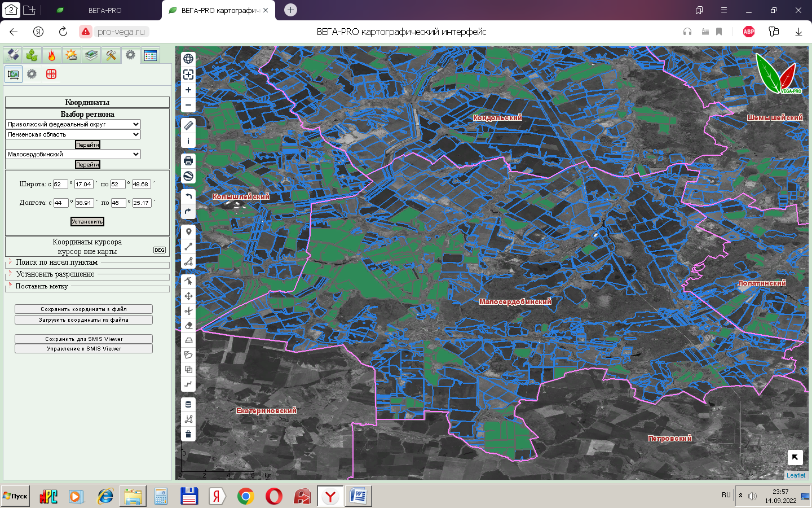Open the tools tab with hammer icon
Viewport: 812px width, 508px height.
click(111, 55)
